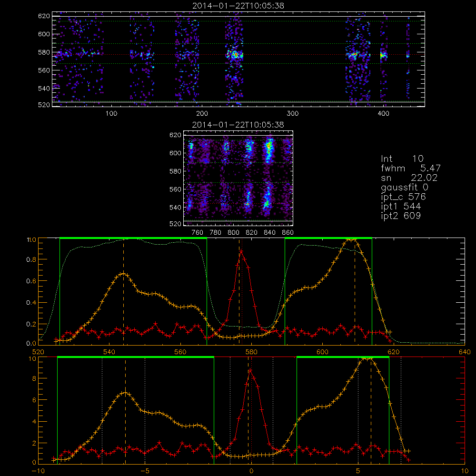Click the left thick green bar atop the bottom plot
The image size is (476, 476).
(x=135, y=357)
